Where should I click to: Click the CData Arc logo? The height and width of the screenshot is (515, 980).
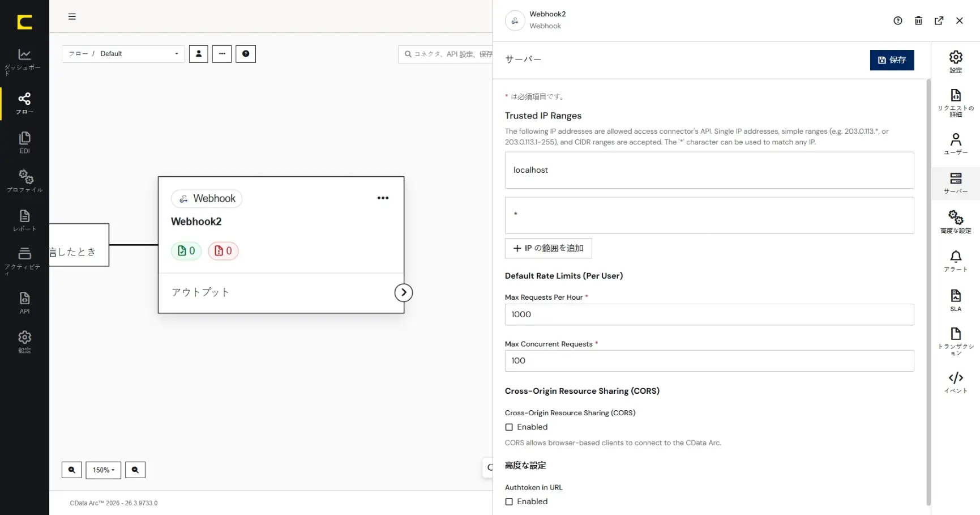(x=24, y=22)
